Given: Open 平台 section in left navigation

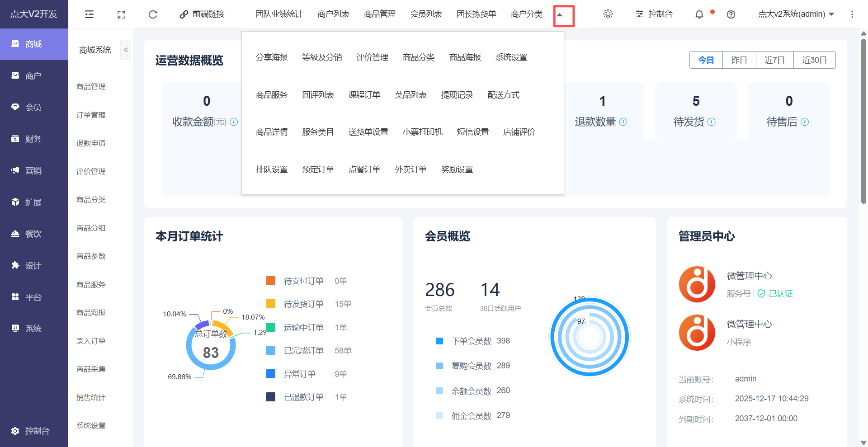Looking at the screenshot, I should click(34, 297).
